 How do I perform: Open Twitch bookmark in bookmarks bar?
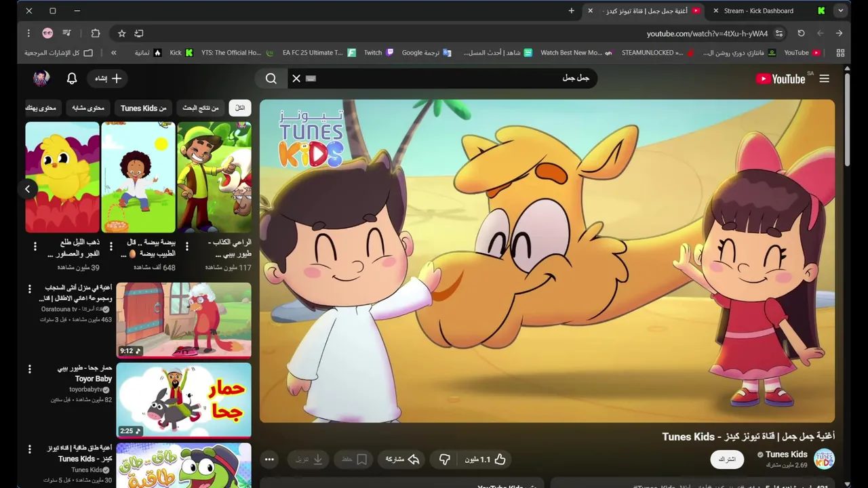[x=378, y=52]
